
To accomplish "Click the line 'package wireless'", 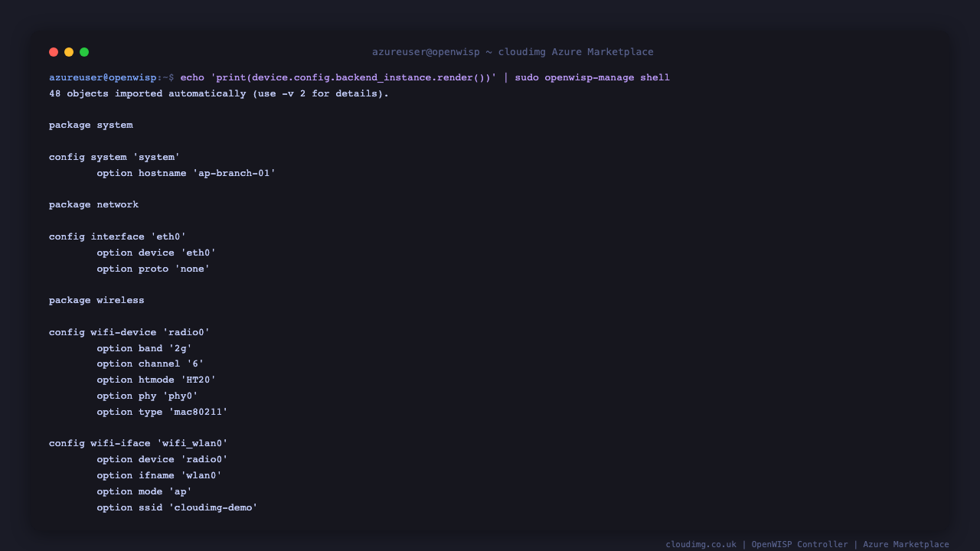I will pos(96,301).
